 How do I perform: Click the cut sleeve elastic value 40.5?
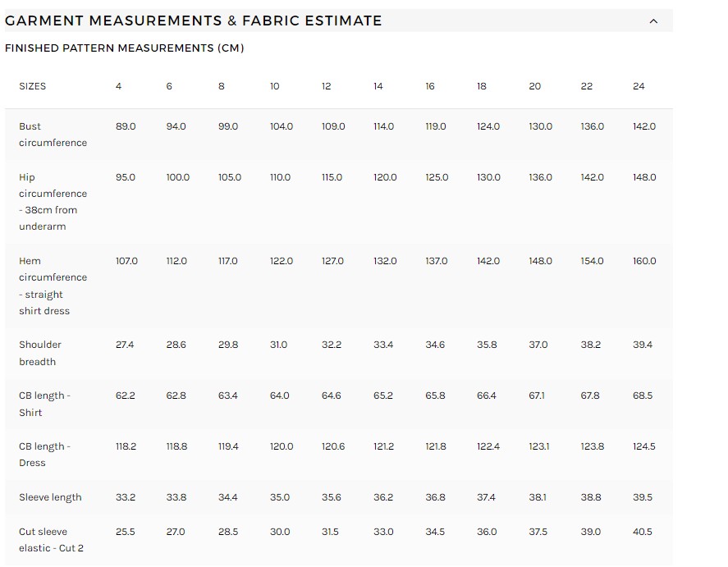[x=643, y=532]
